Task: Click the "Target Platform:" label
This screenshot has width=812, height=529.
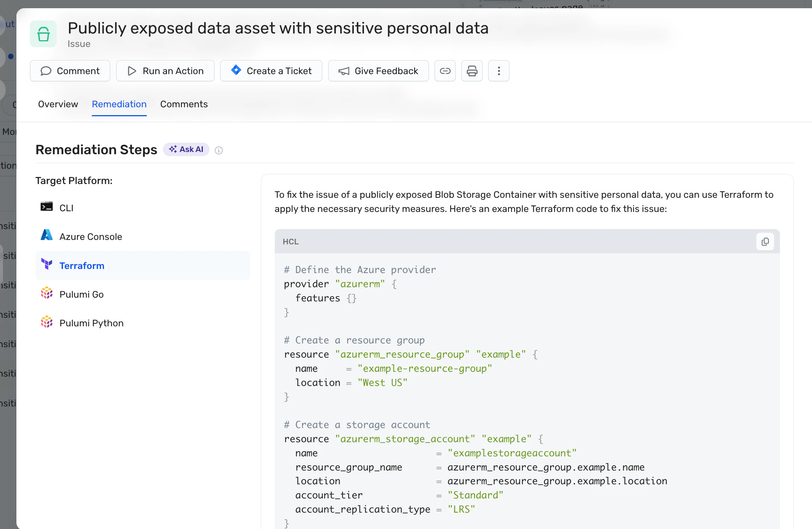Action: tap(74, 181)
